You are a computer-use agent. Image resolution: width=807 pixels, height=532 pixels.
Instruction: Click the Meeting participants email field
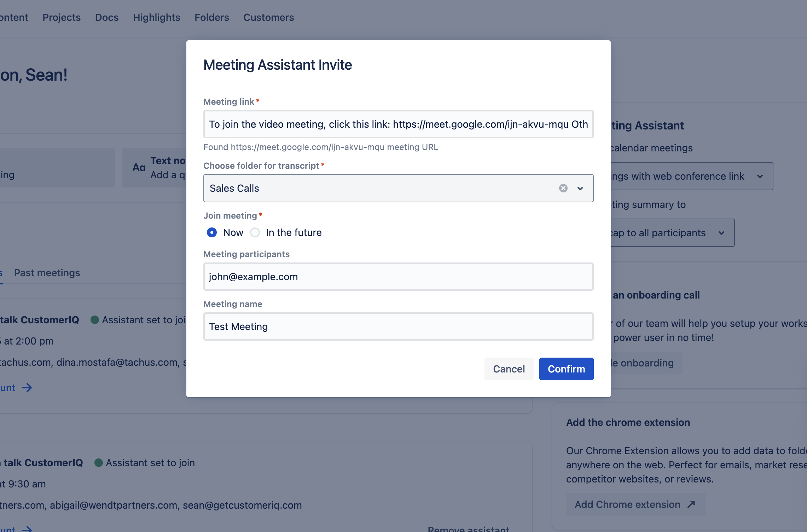tap(398, 277)
